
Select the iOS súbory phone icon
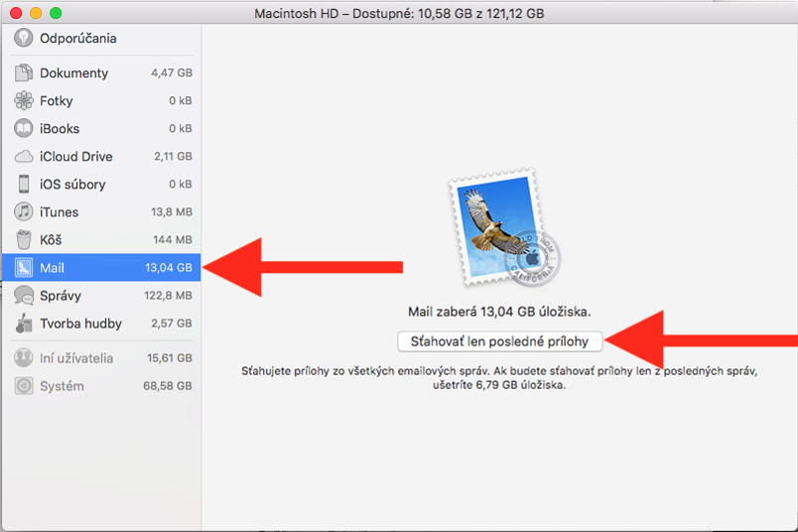coord(24,185)
